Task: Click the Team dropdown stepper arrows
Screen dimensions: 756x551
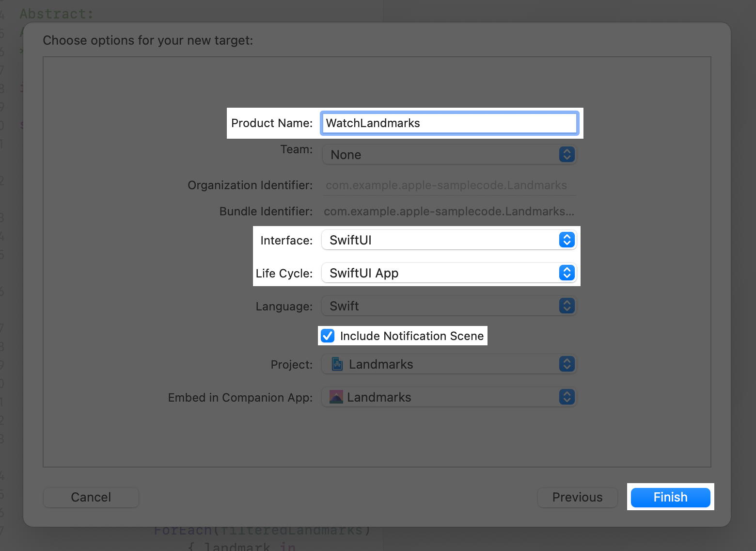Action: pyautogui.click(x=567, y=155)
